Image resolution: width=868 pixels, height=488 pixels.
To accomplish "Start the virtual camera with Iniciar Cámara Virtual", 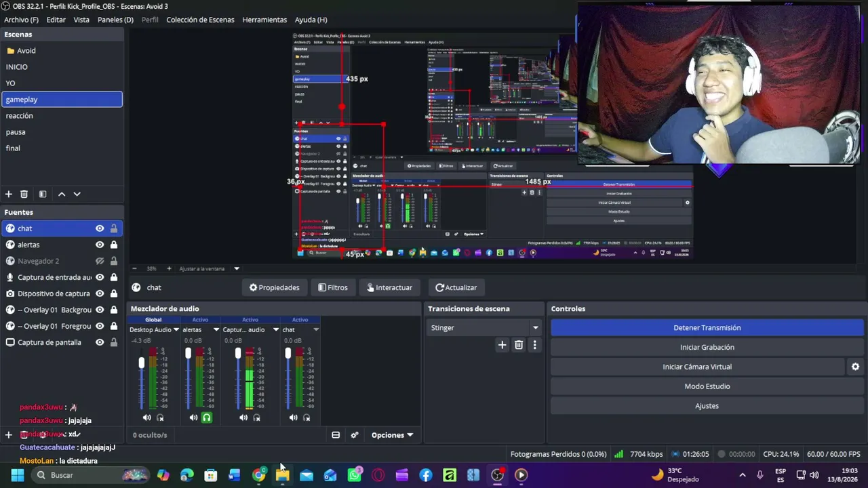I will (x=697, y=367).
